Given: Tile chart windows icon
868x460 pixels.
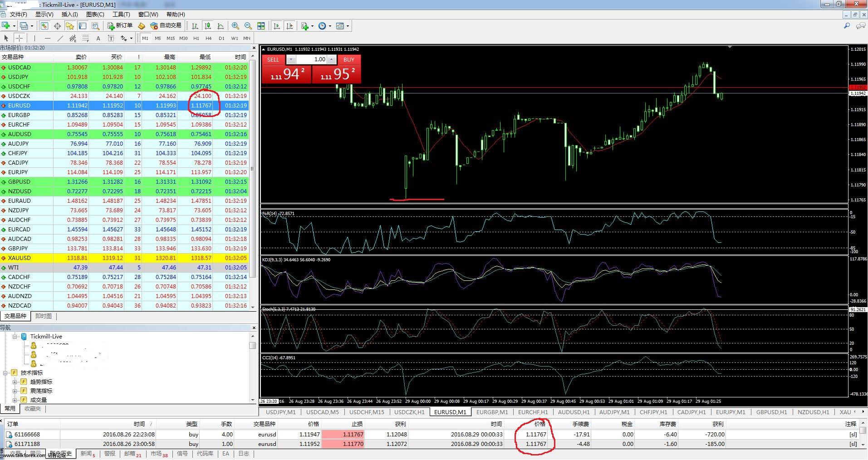Looking at the screenshot, I should tap(261, 26).
